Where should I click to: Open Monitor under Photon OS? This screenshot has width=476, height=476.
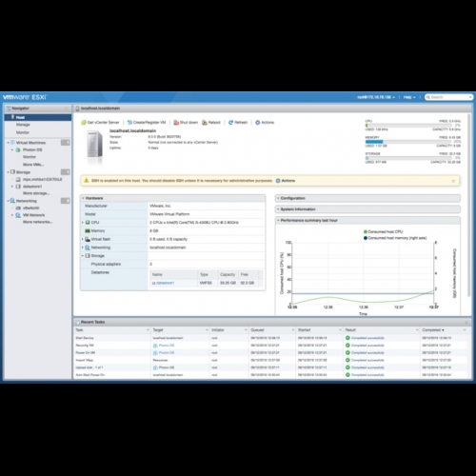click(x=30, y=157)
